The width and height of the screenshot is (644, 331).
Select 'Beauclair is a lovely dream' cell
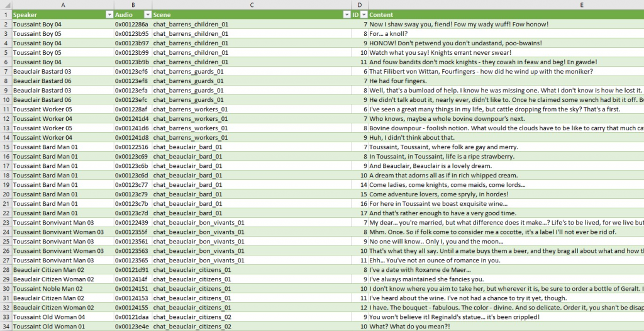(506, 165)
